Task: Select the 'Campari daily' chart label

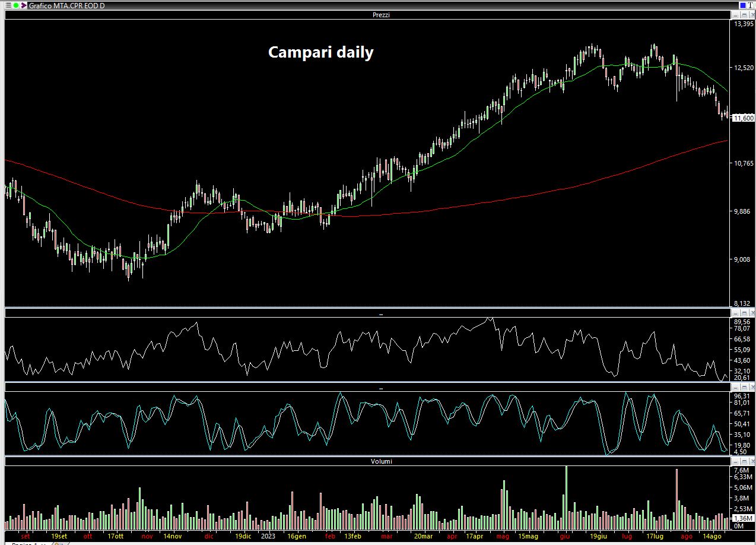Action: 321,52
